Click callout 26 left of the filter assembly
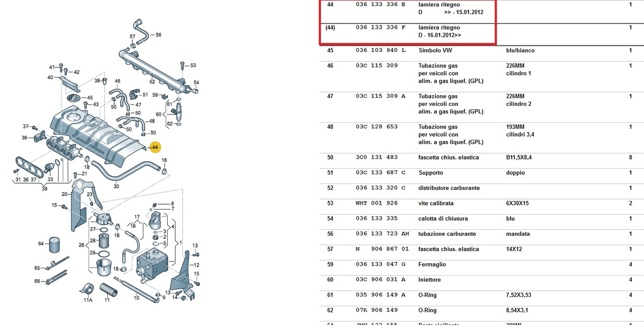Image resolution: width=644 pixels, height=328 pixels. point(82,246)
